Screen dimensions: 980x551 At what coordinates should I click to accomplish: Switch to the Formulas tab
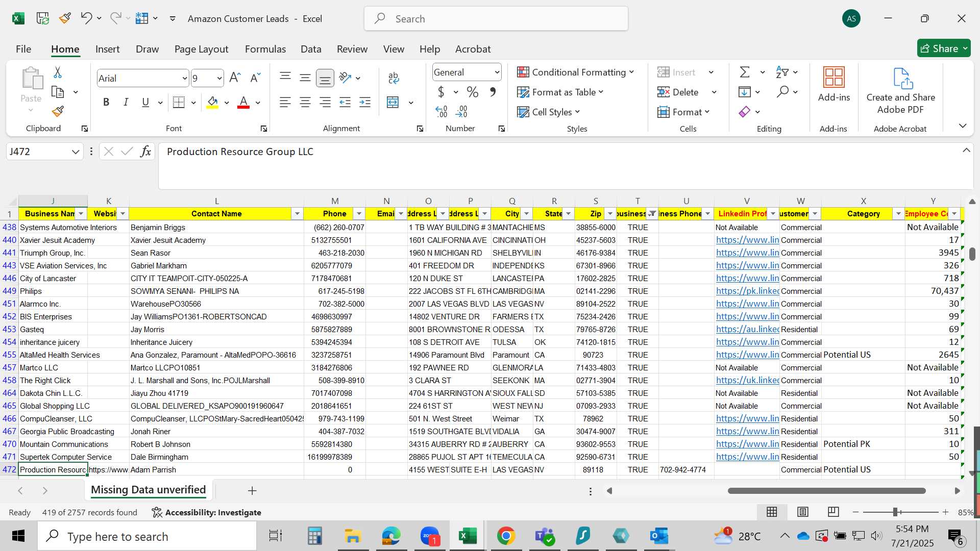point(265,49)
